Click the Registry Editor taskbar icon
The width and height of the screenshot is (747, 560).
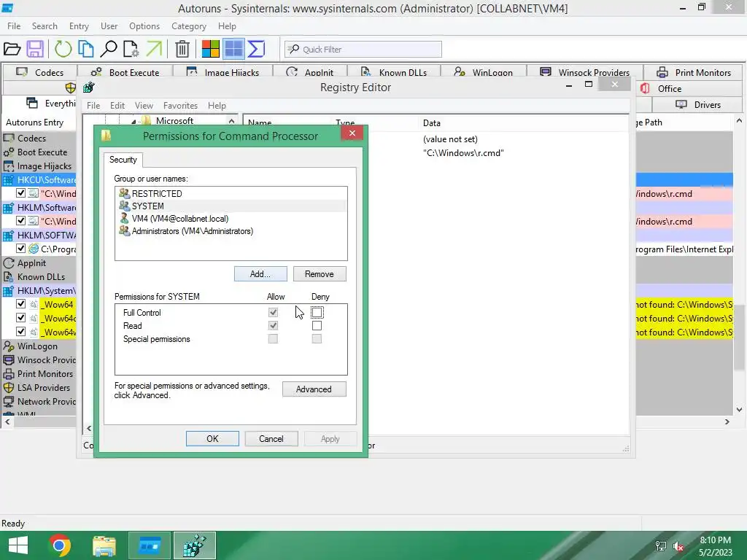point(194,545)
